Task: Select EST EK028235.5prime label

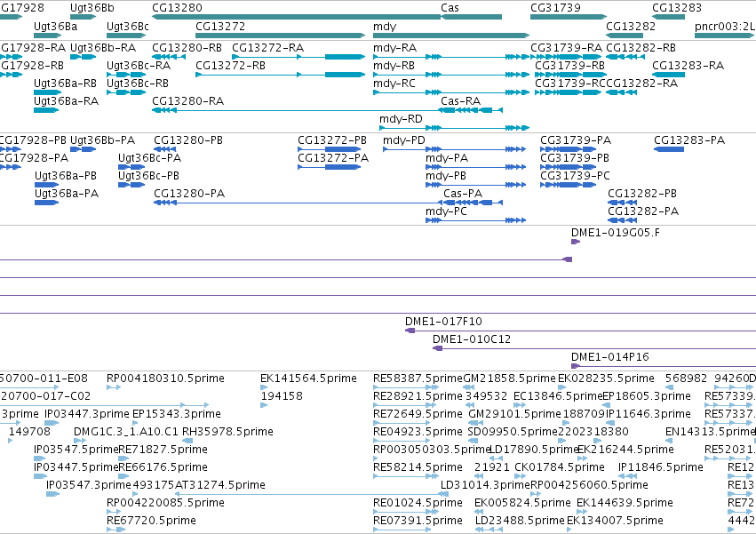Action: pyautogui.click(x=606, y=379)
